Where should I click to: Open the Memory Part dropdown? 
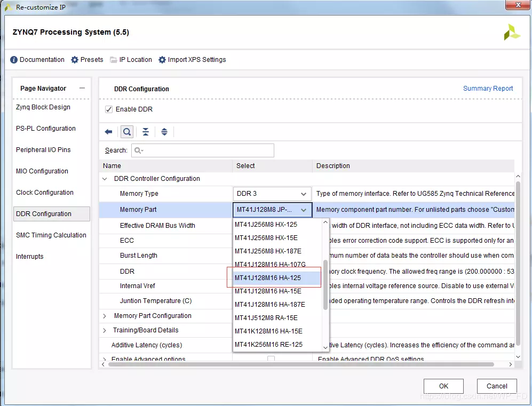(272, 210)
